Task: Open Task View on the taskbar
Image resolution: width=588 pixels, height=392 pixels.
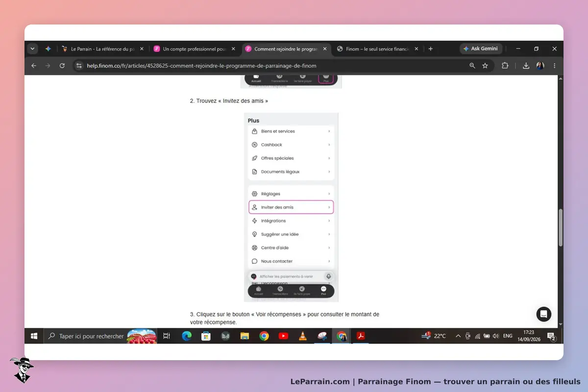Action: (167, 336)
